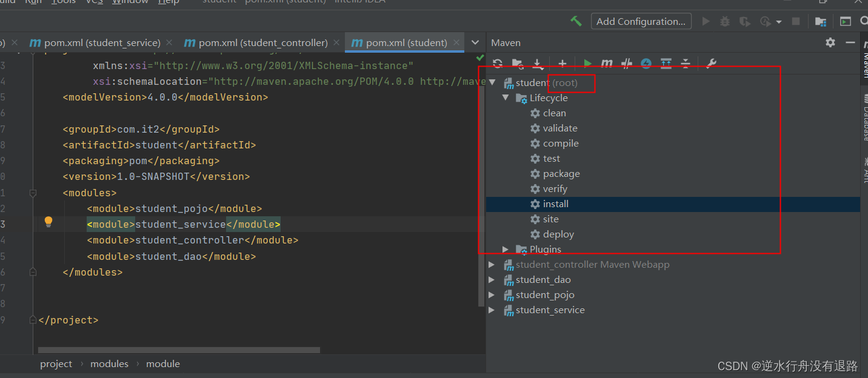
Task: Hide the Maven tool window with minus icon
Action: click(x=851, y=42)
